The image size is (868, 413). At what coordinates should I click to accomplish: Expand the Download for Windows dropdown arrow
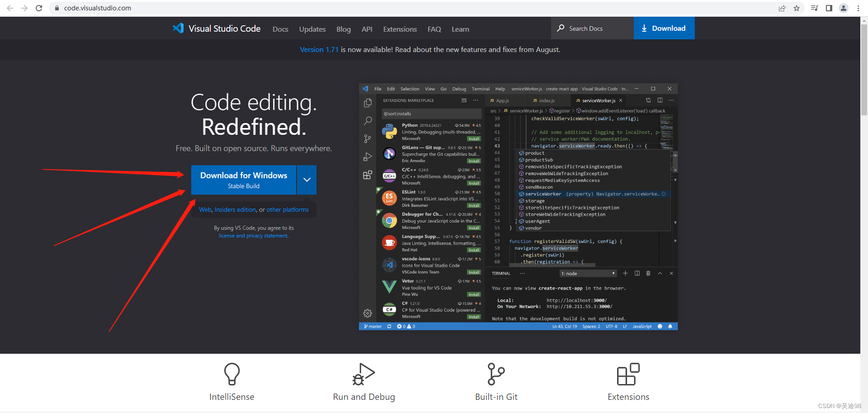click(307, 180)
